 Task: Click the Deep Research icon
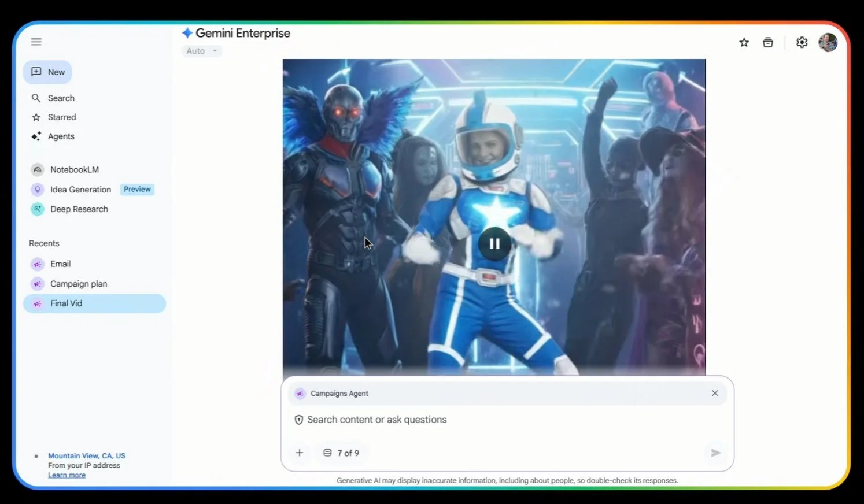(38, 209)
